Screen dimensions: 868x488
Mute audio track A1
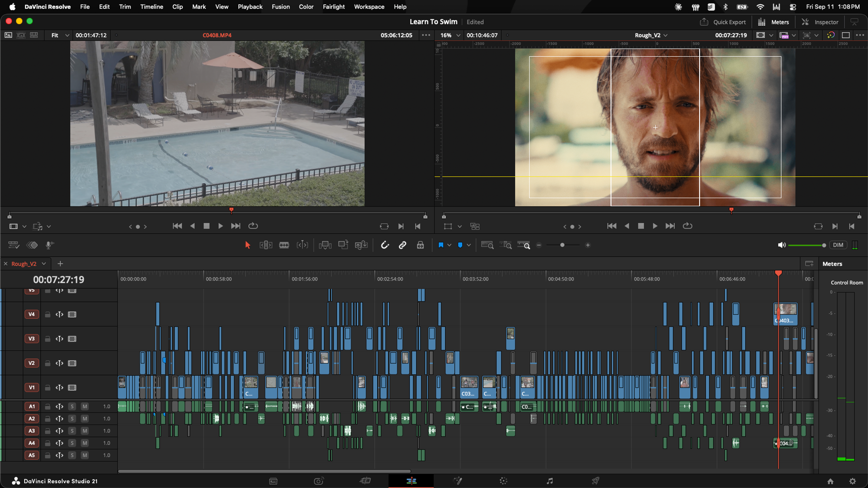pyautogui.click(x=85, y=406)
